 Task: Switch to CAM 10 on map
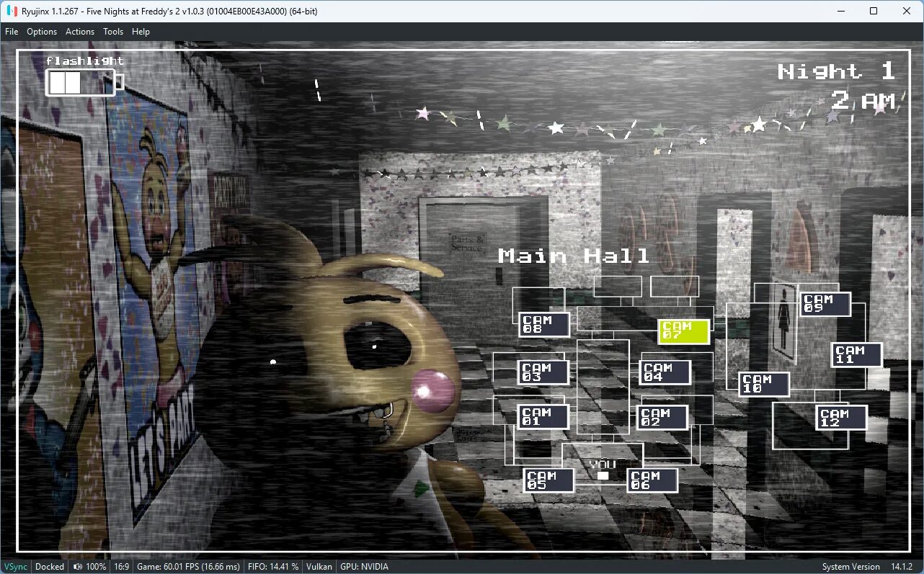click(x=764, y=384)
